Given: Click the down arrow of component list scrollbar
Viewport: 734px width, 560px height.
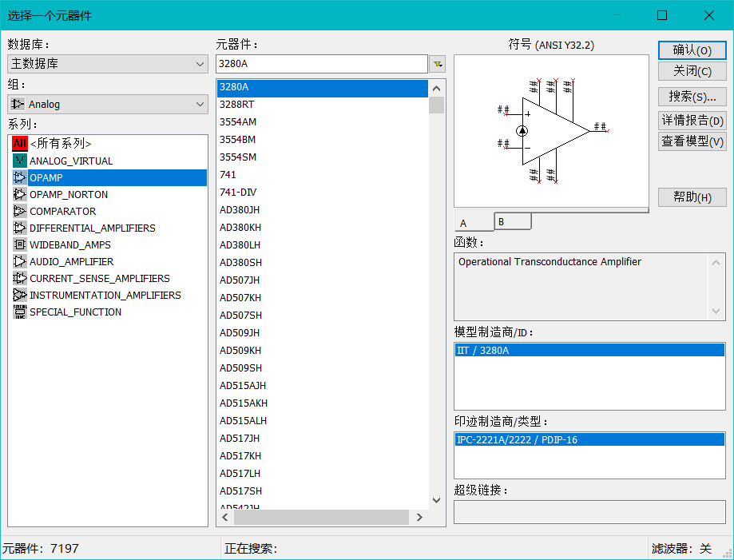Looking at the screenshot, I should point(436,500).
